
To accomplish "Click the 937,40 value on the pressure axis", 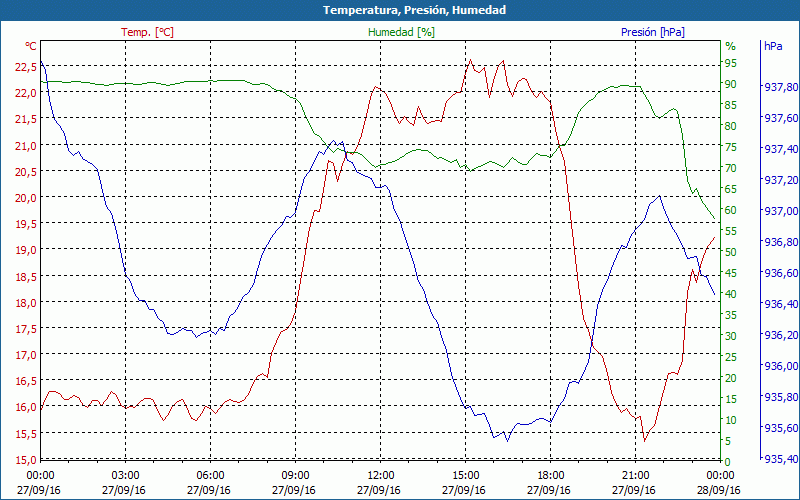I will [781, 149].
